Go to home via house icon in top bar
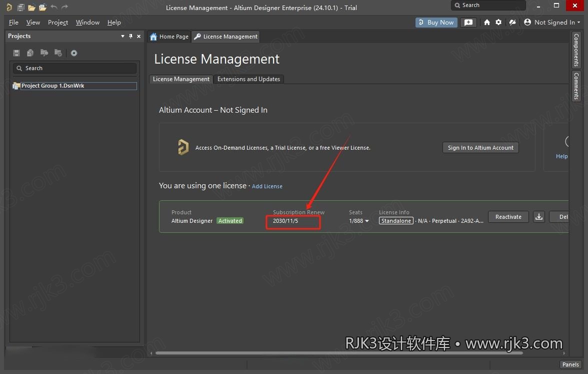The height and width of the screenshot is (374, 588). pyautogui.click(x=487, y=22)
